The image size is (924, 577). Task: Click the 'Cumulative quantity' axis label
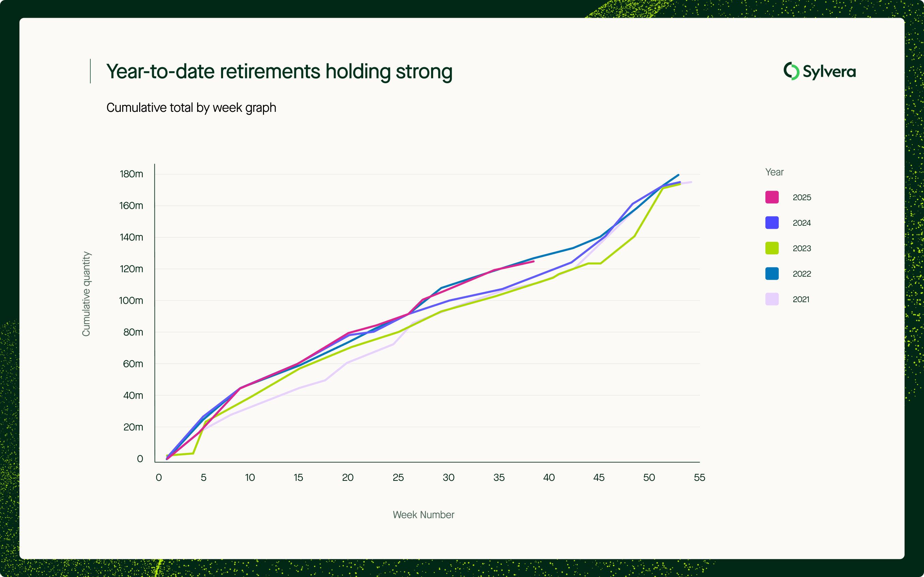(86, 294)
